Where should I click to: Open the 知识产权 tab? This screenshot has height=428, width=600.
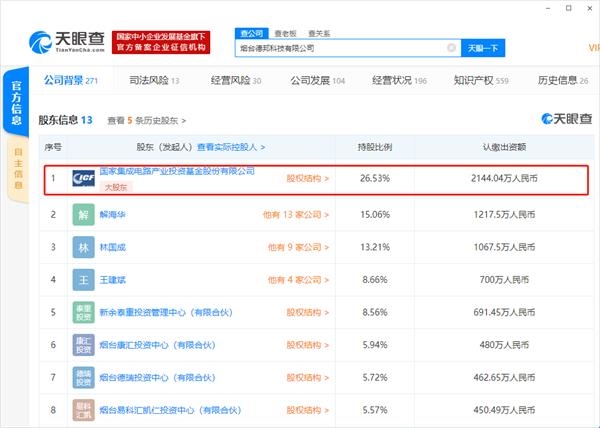(481, 80)
